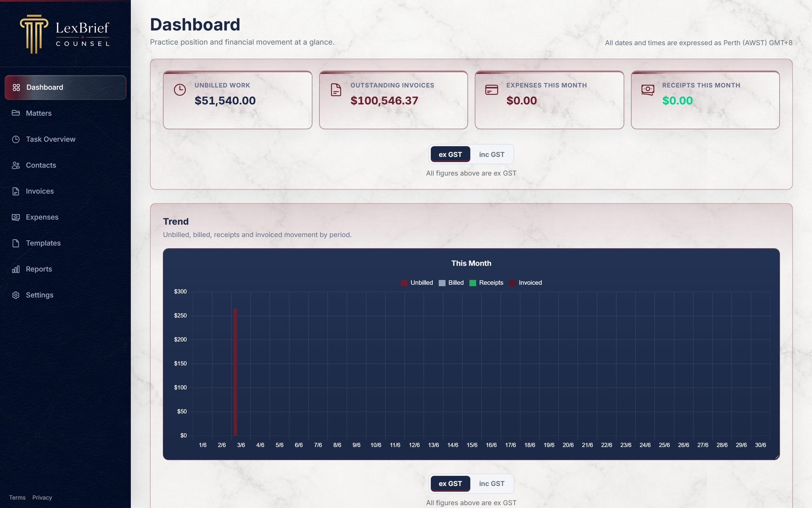Click the 15/6 date label on the chart axis
The height and width of the screenshot is (508, 812).
point(472,445)
